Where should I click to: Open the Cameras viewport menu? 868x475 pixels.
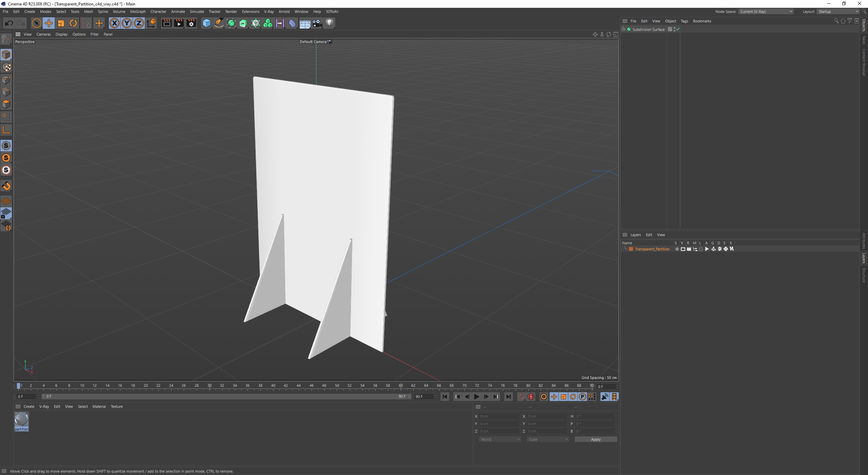(43, 34)
